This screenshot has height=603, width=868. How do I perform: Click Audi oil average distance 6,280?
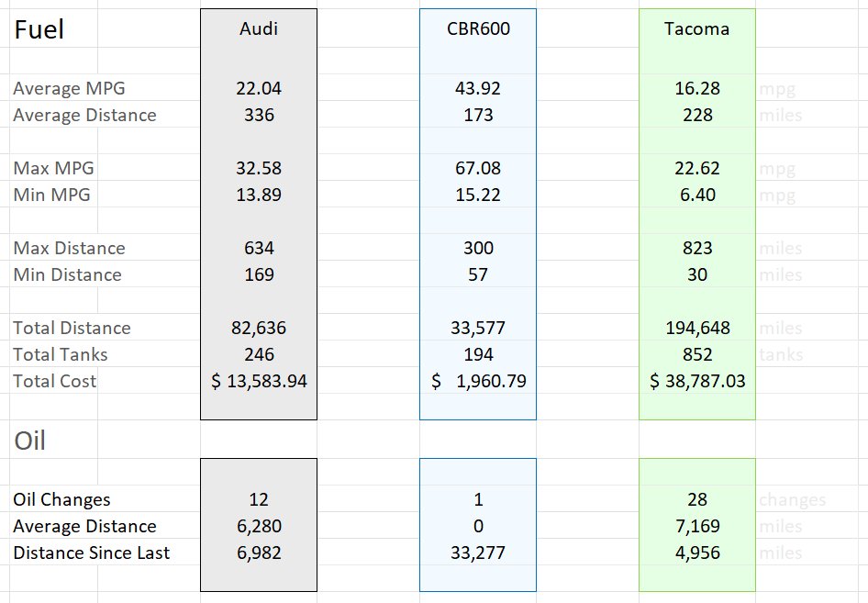pos(259,526)
